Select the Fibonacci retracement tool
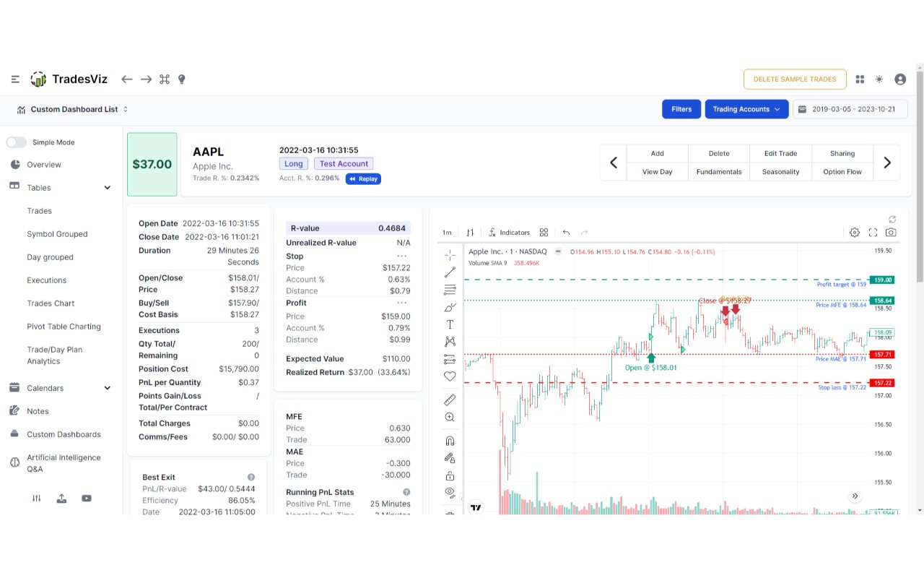This screenshot has width=924, height=578. pos(450,290)
